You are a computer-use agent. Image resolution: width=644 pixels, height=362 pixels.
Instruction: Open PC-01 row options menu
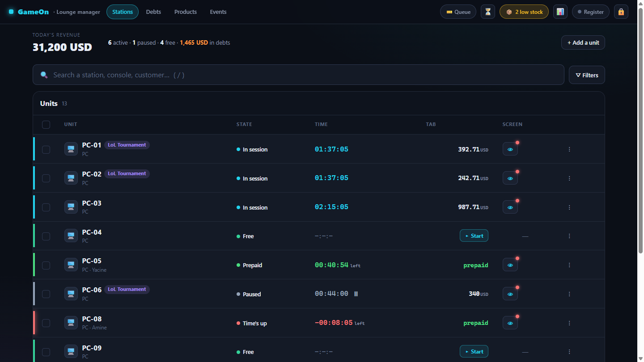click(569, 149)
